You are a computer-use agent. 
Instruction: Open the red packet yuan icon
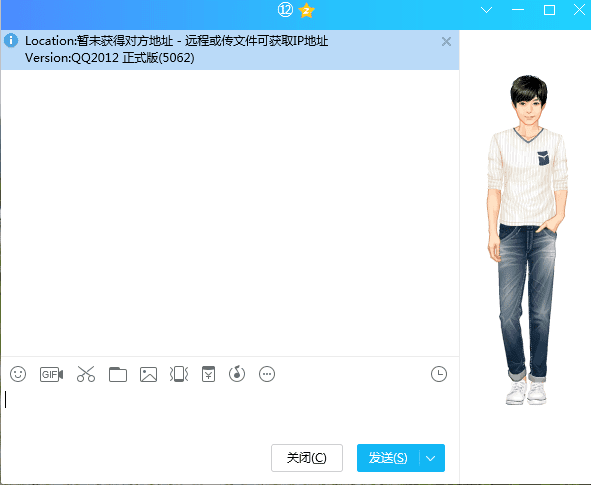208,374
